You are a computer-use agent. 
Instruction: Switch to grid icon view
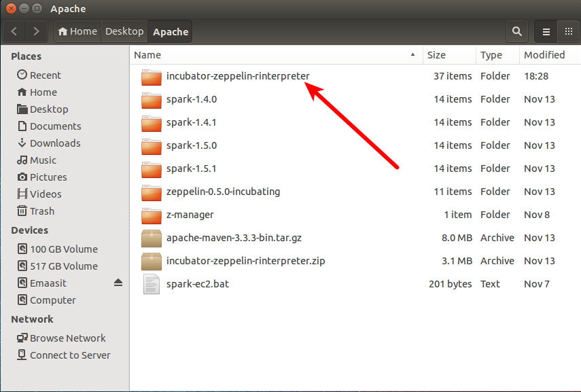coord(568,31)
